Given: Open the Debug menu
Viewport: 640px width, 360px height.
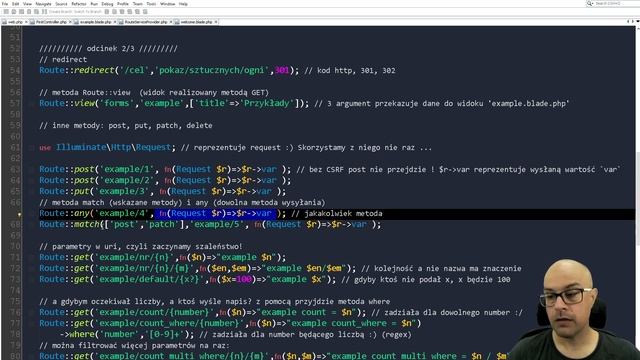Looking at the screenshot, I should coord(107,4).
